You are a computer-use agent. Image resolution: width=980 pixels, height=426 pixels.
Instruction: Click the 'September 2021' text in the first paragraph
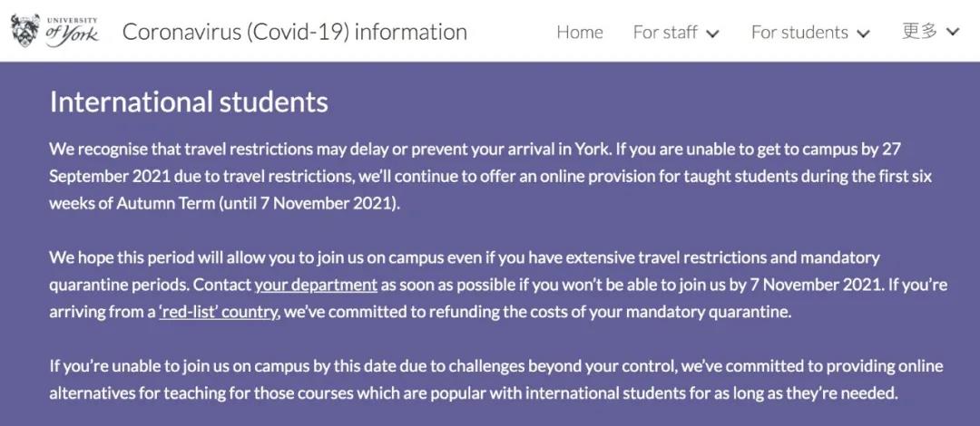click(x=110, y=177)
